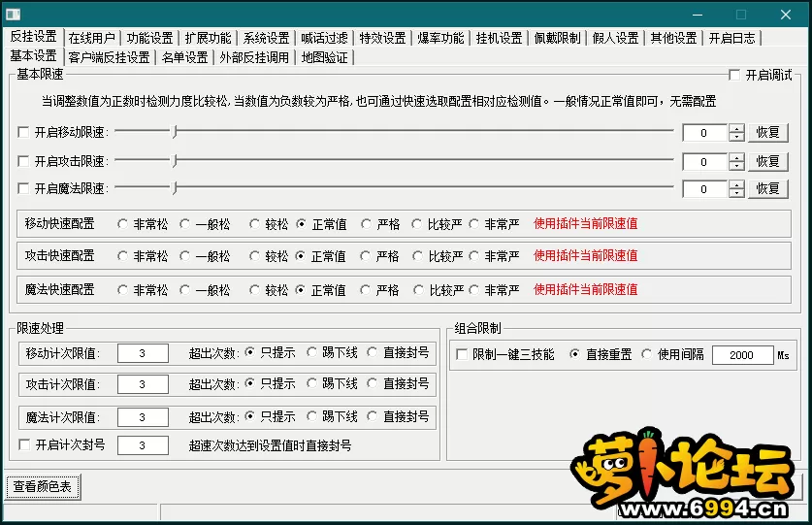Switch to the 爆率功能 tab
This screenshot has width=812, height=525.
click(440, 38)
